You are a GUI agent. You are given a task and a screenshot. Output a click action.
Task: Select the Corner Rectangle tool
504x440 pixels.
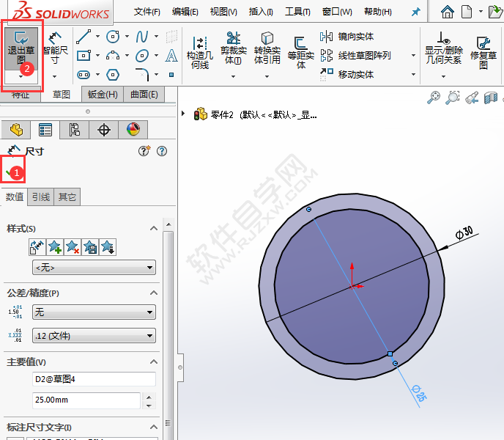pyautogui.click(x=84, y=55)
